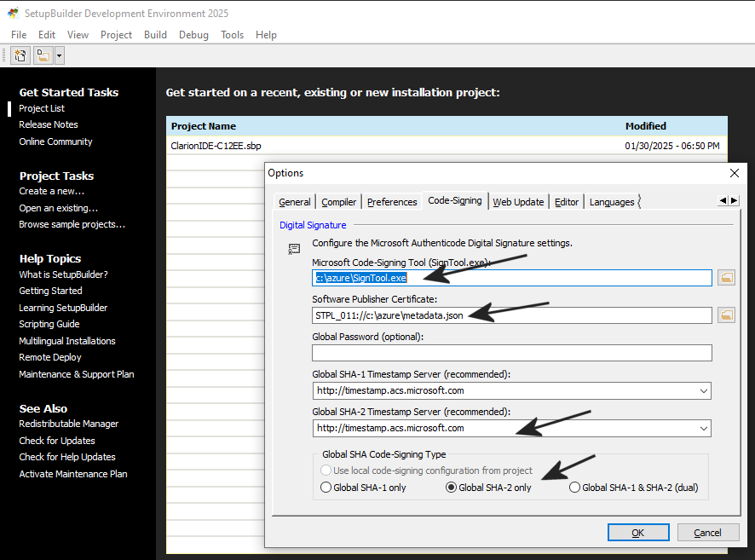
Task: Click Check for Updates link
Action: [57, 441]
